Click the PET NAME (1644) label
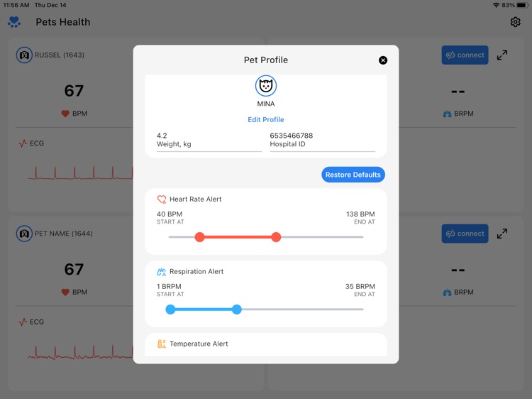This screenshot has width=532, height=399. [63, 234]
